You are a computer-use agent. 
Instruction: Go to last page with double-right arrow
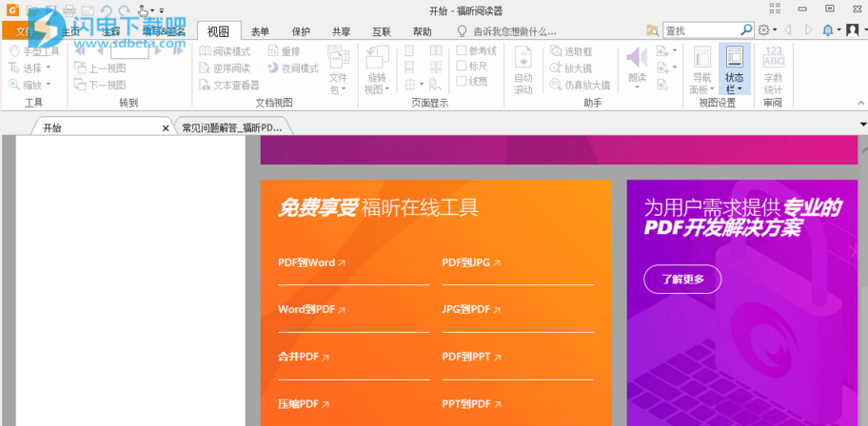[178, 51]
